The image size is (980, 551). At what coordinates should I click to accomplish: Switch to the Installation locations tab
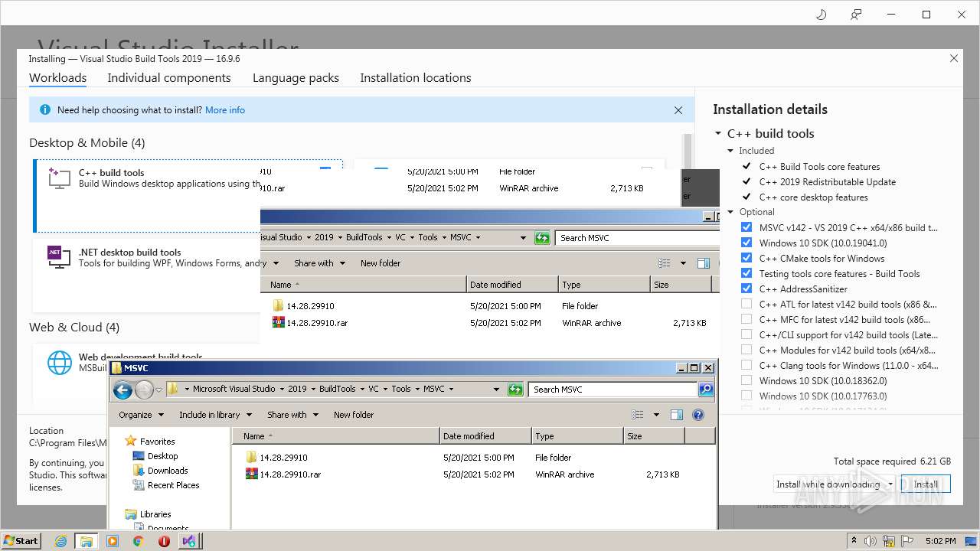pos(416,78)
